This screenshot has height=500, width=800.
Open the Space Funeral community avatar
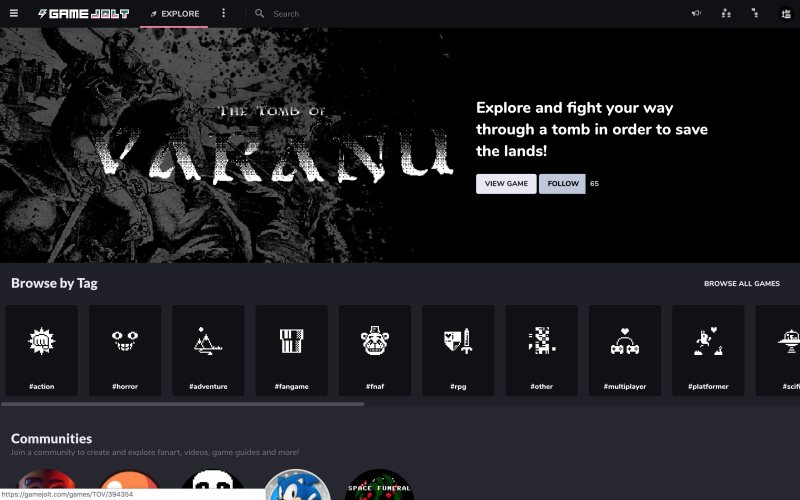tap(380, 485)
